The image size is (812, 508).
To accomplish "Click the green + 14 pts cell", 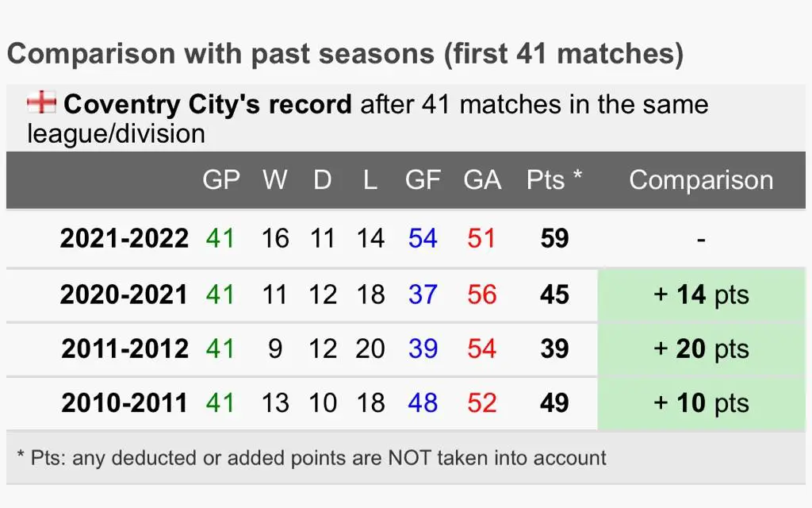I will [x=701, y=294].
